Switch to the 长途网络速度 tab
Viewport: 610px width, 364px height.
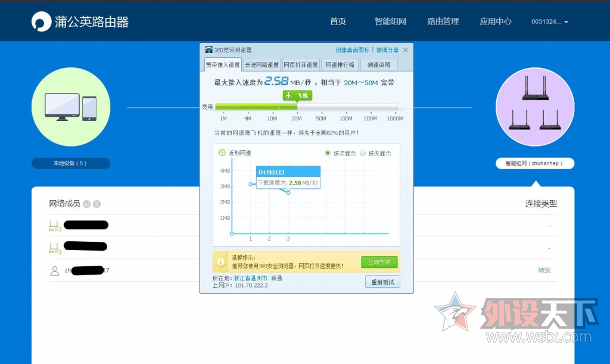point(262,64)
